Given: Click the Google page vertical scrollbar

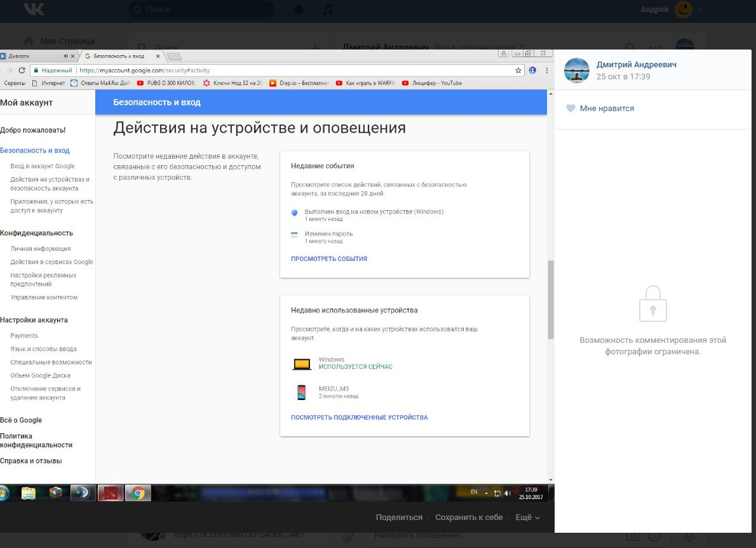Looking at the screenshot, I should [x=550, y=300].
